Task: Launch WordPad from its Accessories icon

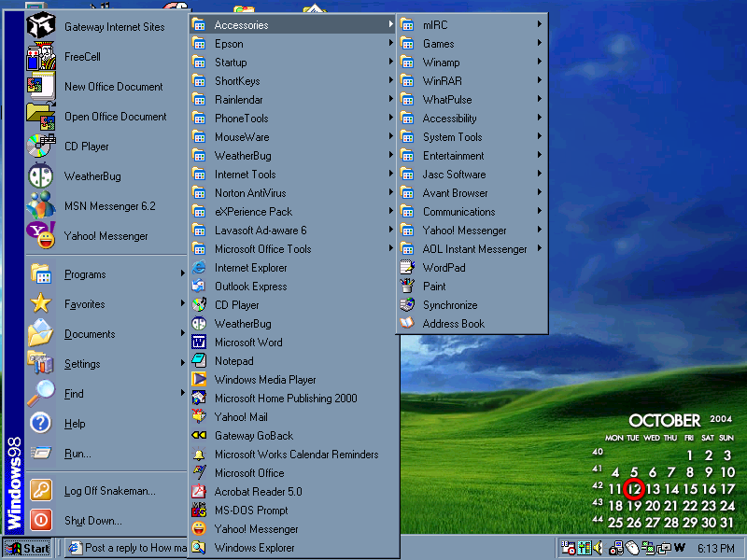Action: [x=407, y=268]
